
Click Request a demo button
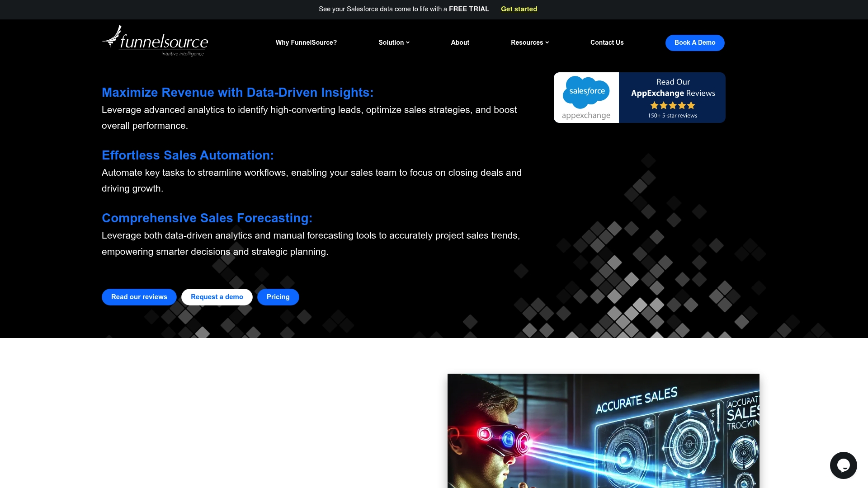pos(217,297)
